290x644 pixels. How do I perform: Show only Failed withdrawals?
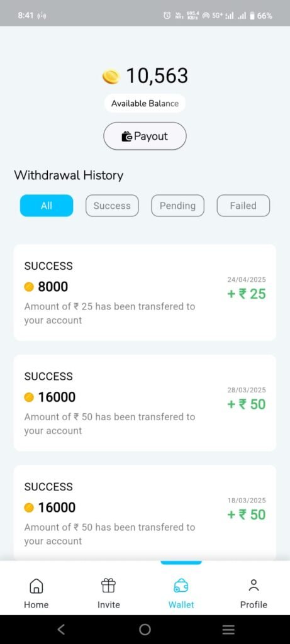pyautogui.click(x=243, y=206)
